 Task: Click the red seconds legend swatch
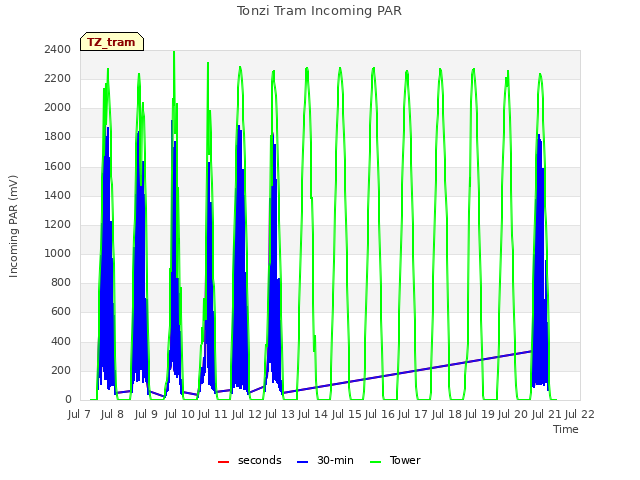pos(224,462)
